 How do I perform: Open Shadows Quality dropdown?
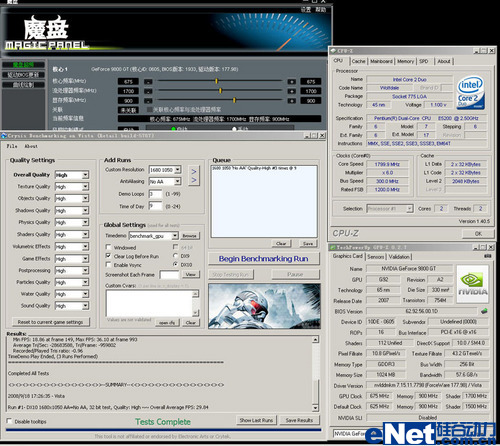point(85,210)
